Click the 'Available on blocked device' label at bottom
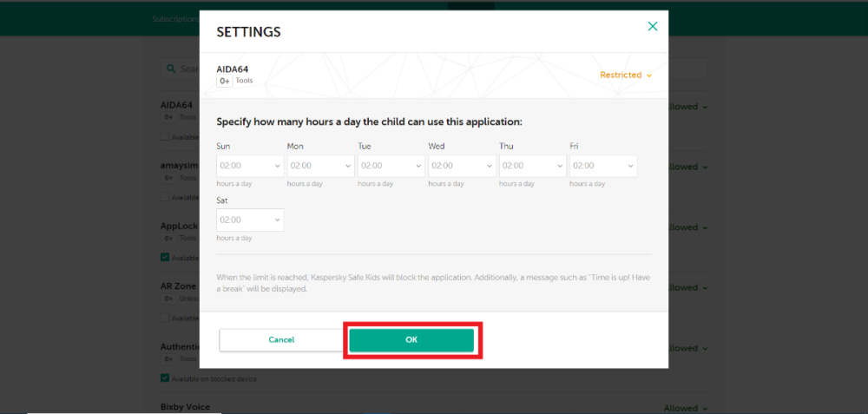The height and width of the screenshot is (414, 868). 214,379
